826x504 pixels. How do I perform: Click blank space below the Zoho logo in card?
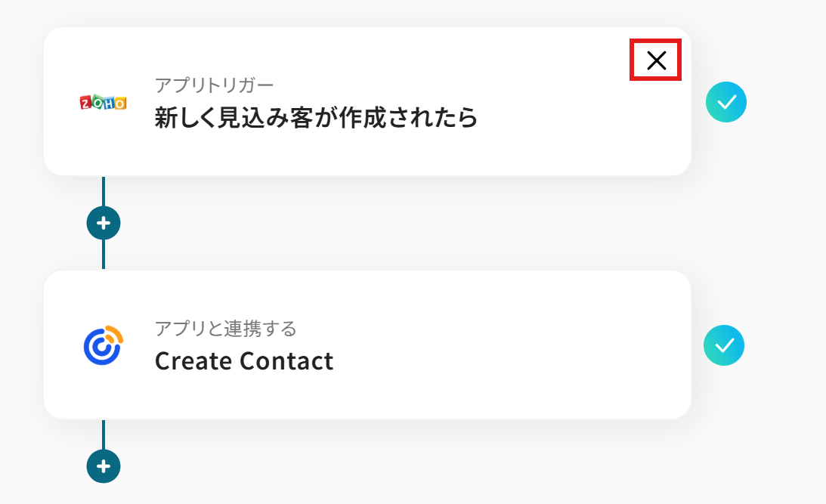pos(103,147)
